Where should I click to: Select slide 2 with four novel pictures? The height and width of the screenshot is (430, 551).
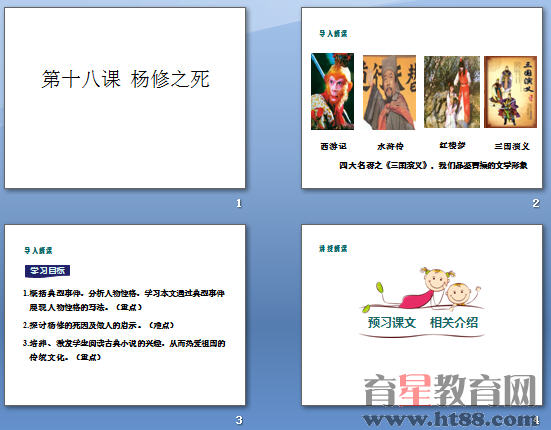pyautogui.click(x=422, y=98)
